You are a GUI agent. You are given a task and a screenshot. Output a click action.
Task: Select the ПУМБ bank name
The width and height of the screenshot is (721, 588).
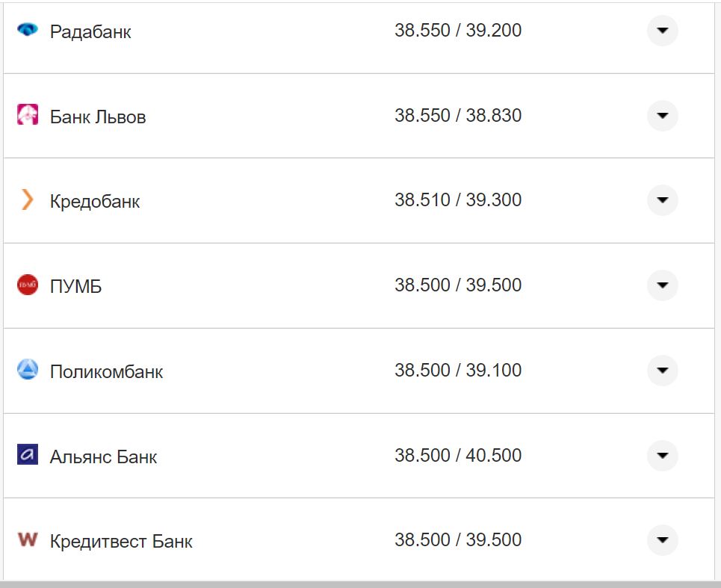(75, 286)
